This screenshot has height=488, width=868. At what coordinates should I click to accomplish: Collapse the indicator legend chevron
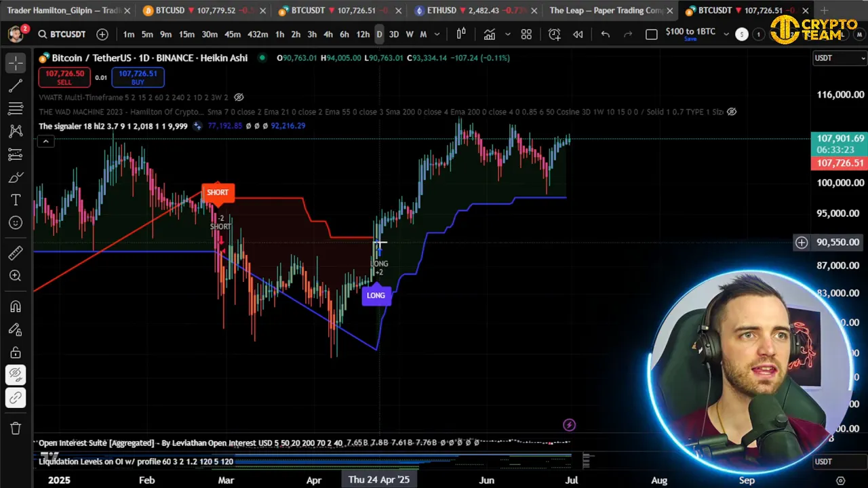pyautogui.click(x=45, y=142)
